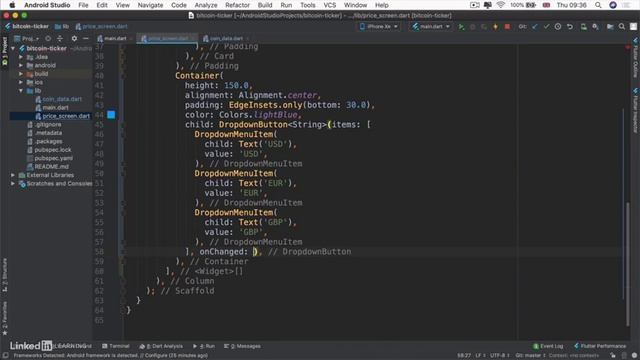The image size is (640, 360).
Task: Open the Run tool window at bottom
Action: coord(204,346)
